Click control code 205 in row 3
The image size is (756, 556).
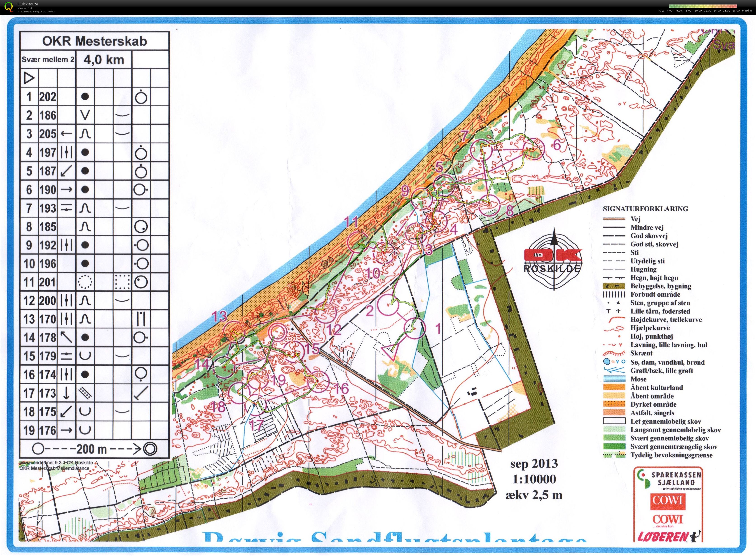point(47,134)
